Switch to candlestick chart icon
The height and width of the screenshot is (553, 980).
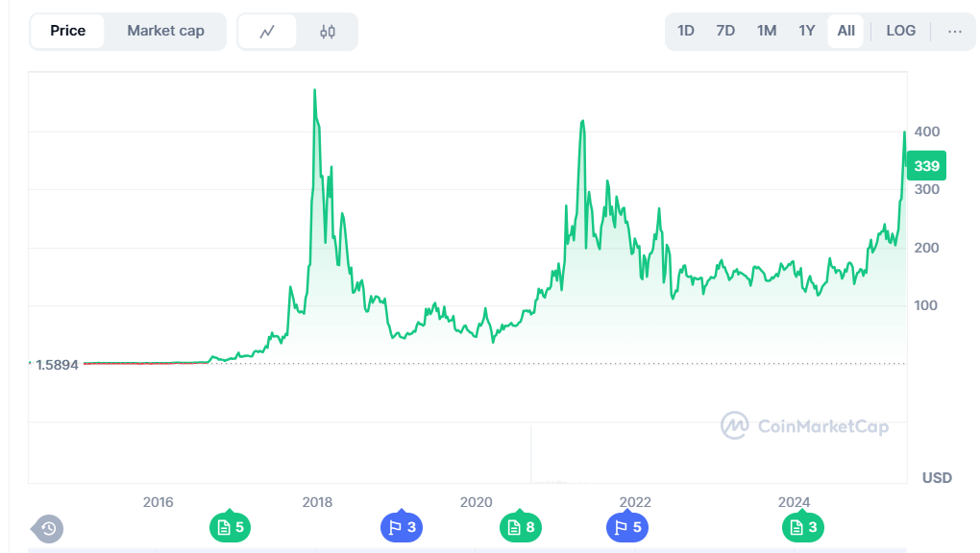click(x=328, y=32)
